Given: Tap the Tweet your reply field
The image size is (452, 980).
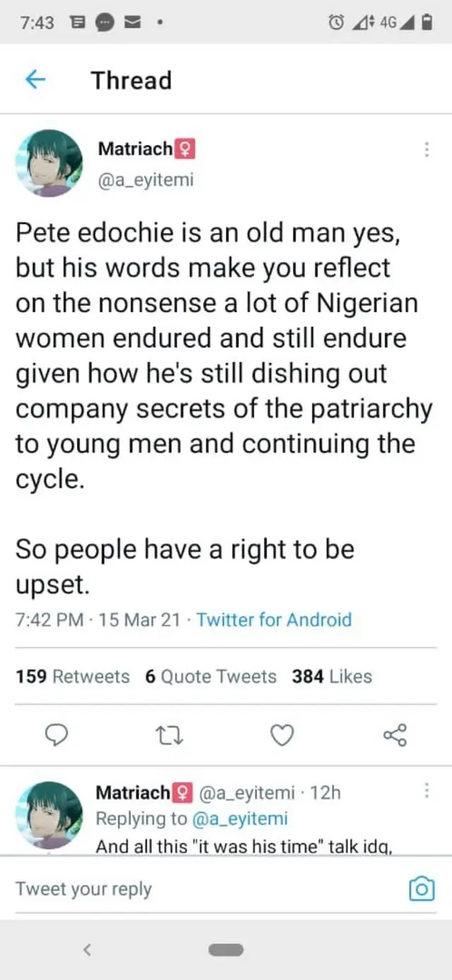Looking at the screenshot, I should pos(177,889).
